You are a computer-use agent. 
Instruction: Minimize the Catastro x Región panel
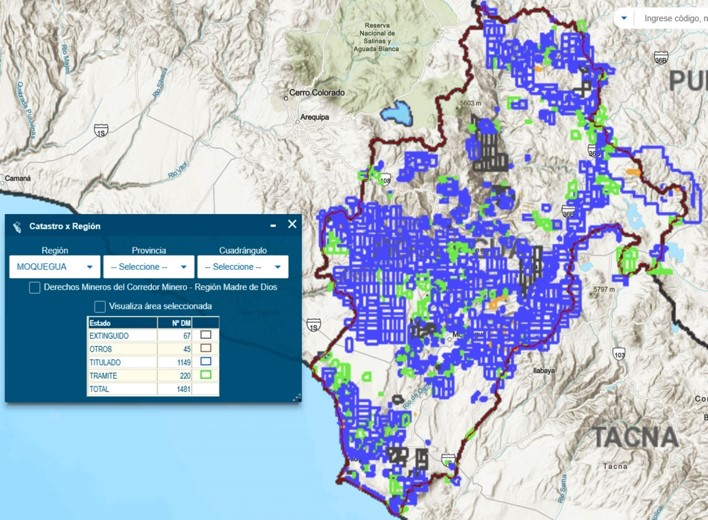tap(273, 226)
